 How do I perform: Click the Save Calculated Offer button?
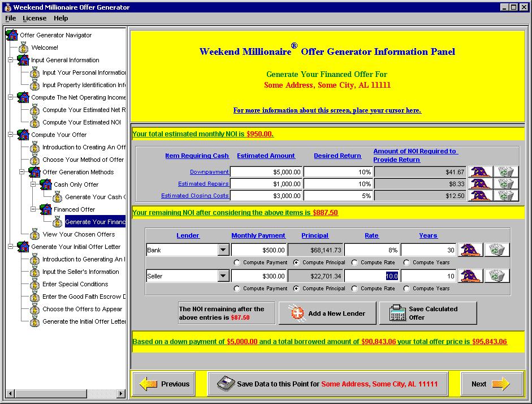point(428,313)
